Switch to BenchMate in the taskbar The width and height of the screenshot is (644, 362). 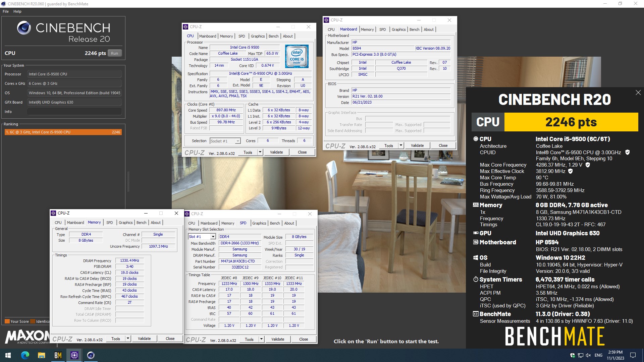click(x=58, y=355)
